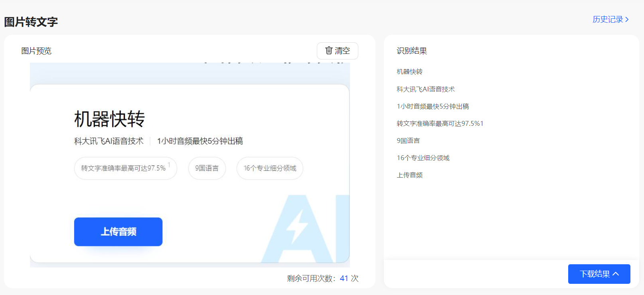Image resolution: width=644 pixels, height=295 pixels.
Task: Click the 9国语言 tag in preview image
Action: [x=207, y=168]
